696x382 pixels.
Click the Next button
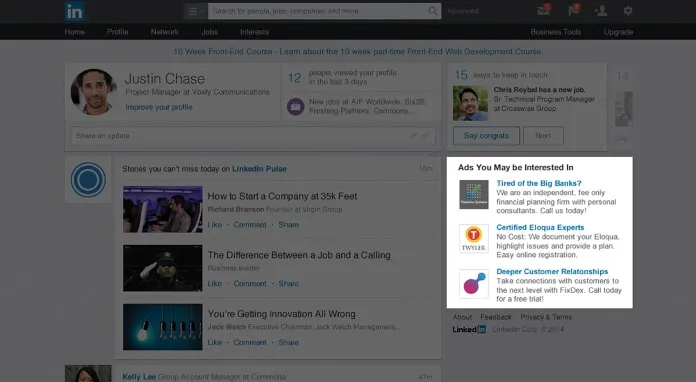click(x=543, y=136)
